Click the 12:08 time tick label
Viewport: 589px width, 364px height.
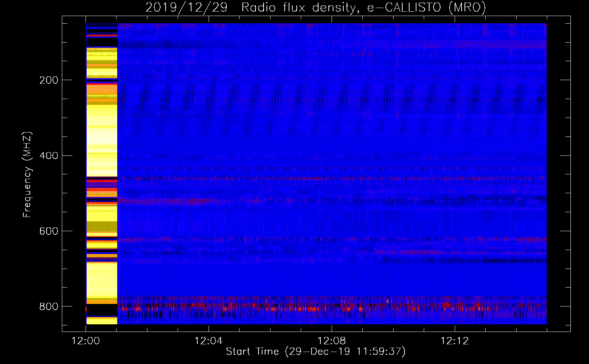click(x=332, y=341)
